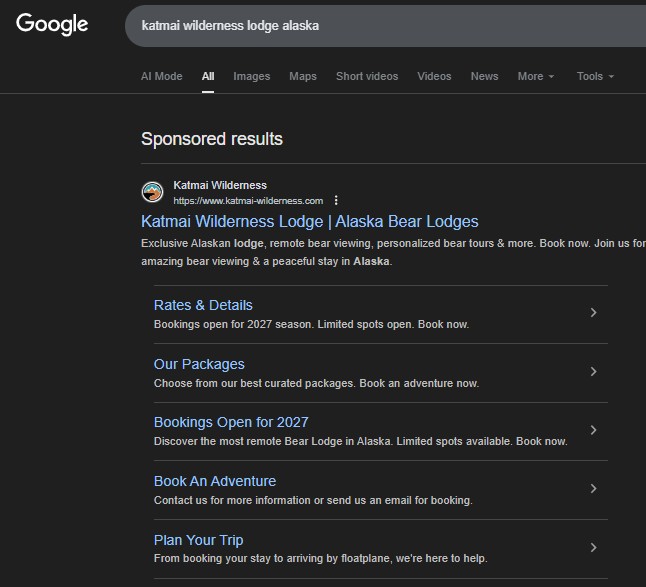The image size is (646, 587).
Task: Open the Short videos tab
Action: coord(367,76)
